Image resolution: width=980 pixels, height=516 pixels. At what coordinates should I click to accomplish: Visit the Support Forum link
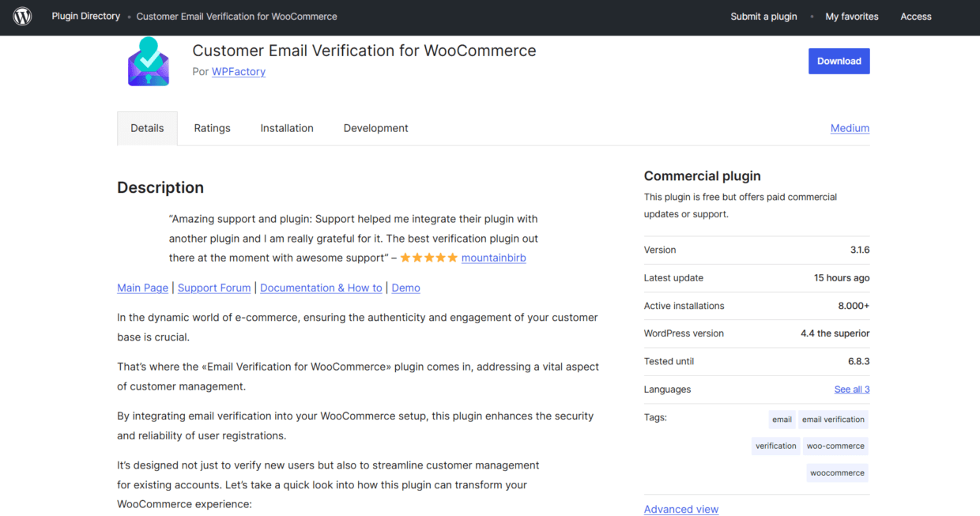click(x=213, y=288)
